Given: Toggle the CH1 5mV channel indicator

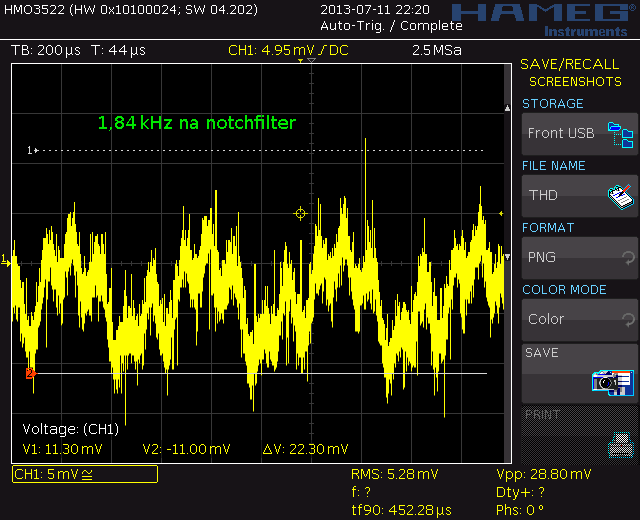Looking at the screenshot, I should [85, 474].
